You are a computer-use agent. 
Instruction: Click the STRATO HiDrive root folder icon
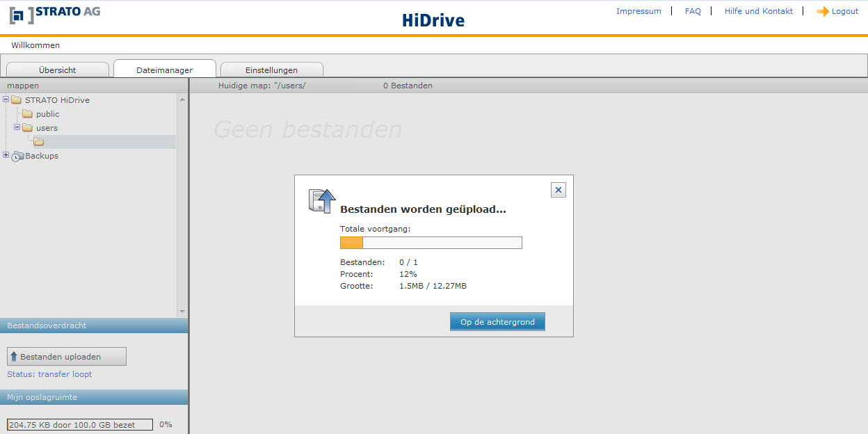(x=17, y=100)
